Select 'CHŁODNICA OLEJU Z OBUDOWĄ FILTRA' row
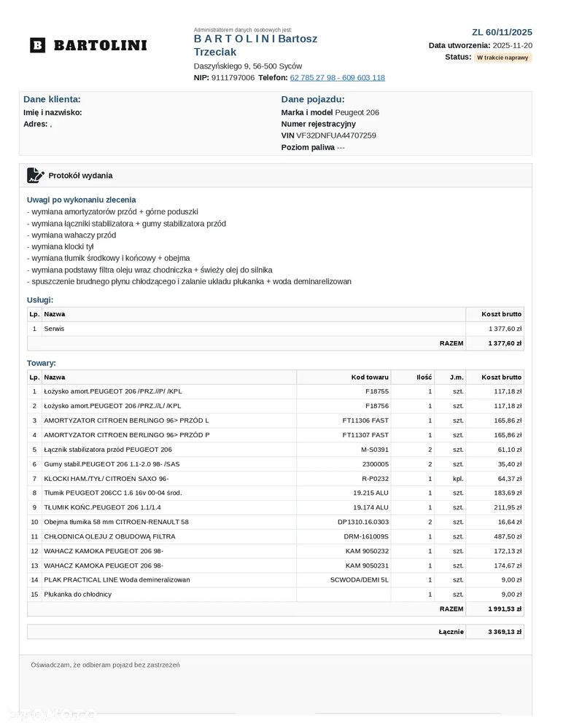This screenshot has width=563, height=728. tap(276, 537)
